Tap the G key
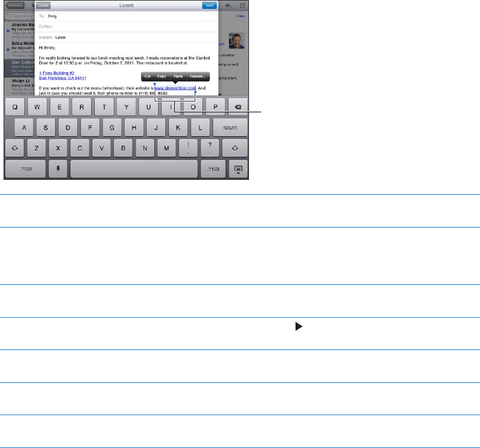Viewport: 480px width, 448px height. pos(112,128)
